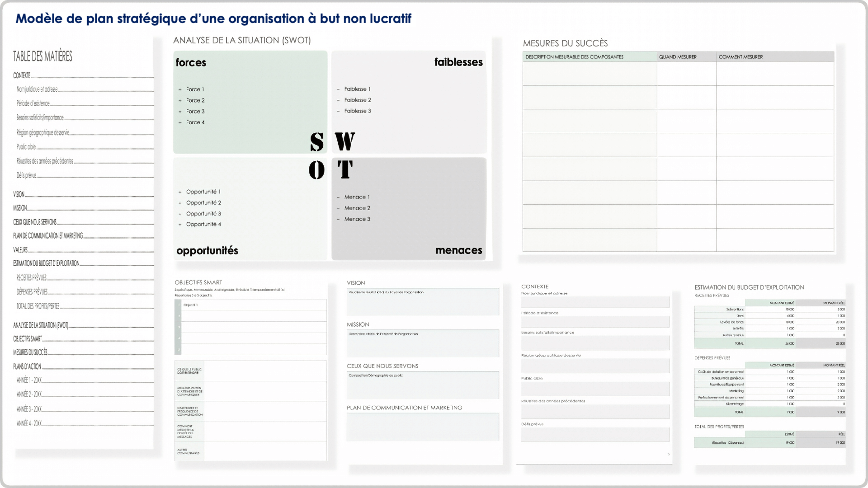Toggle Force 1 item visibility
This screenshot has height=488, width=868.
coord(181,89)
